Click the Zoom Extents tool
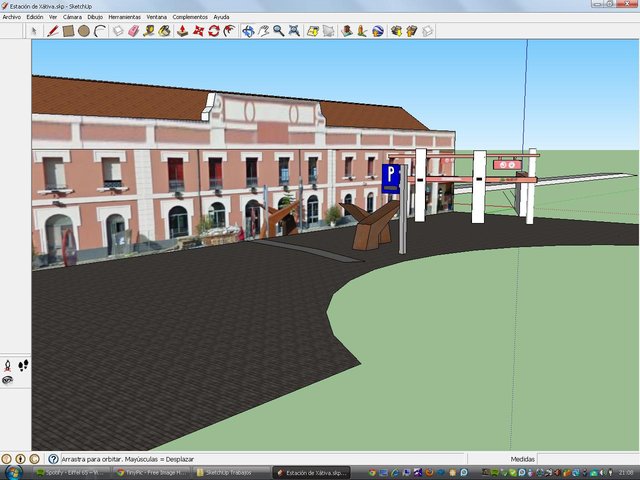This screenshot has height=480, width=640. point(295,31)
